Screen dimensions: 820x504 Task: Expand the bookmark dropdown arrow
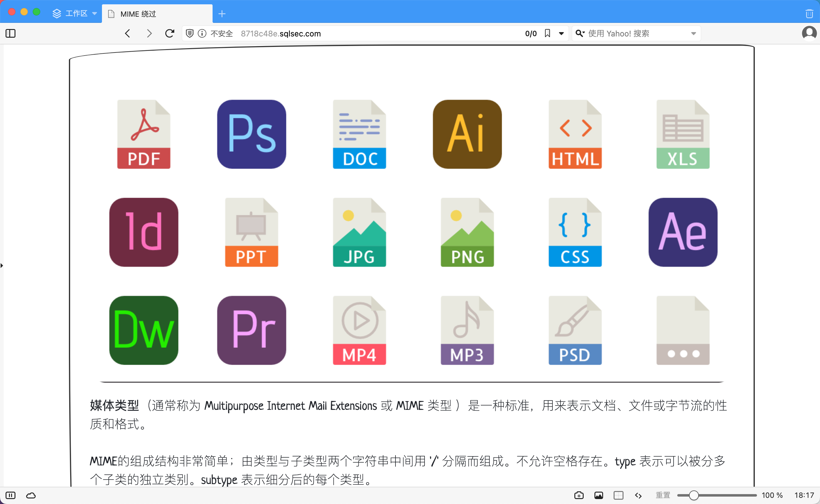[561, 33]
